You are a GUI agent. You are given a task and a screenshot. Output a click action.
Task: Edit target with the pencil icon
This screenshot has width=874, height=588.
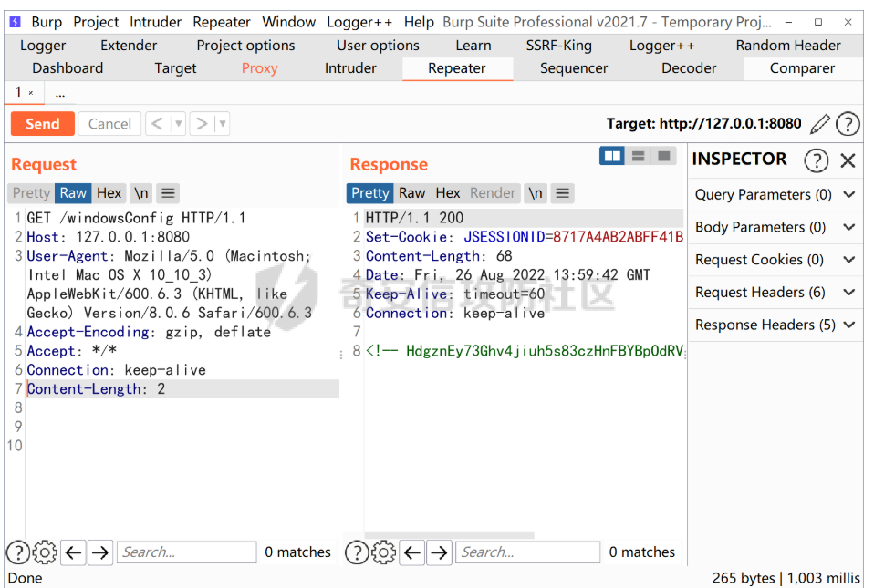coord(819,124)
